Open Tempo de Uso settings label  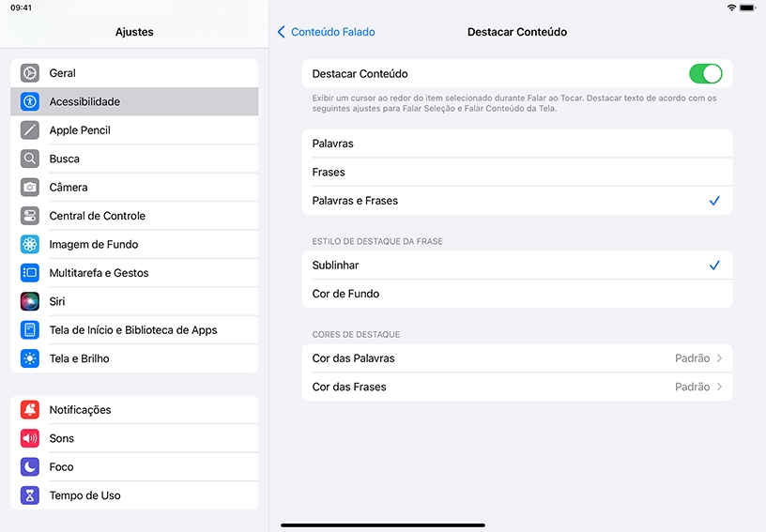(84, 495)
